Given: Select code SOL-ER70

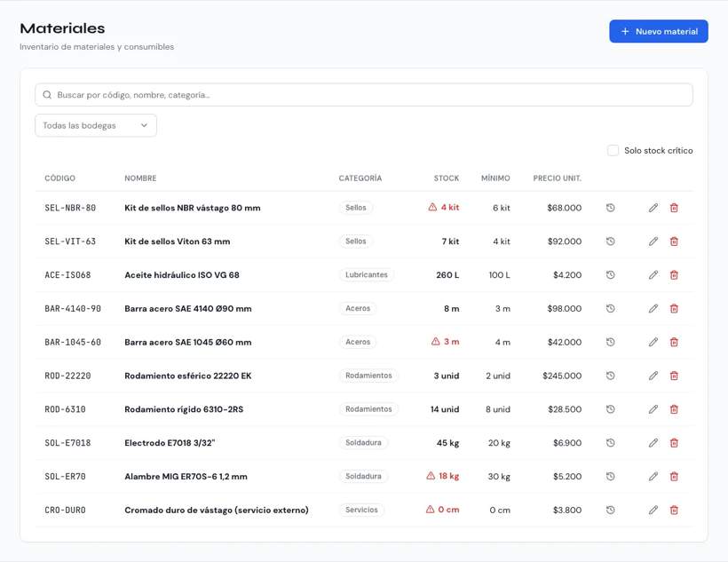Looking at the screenshot, I should [x=65, y=476].
